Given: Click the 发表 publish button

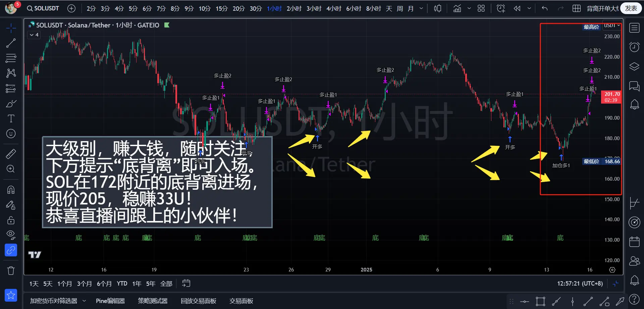Looking at the screenshot, I should click(631, 8).
